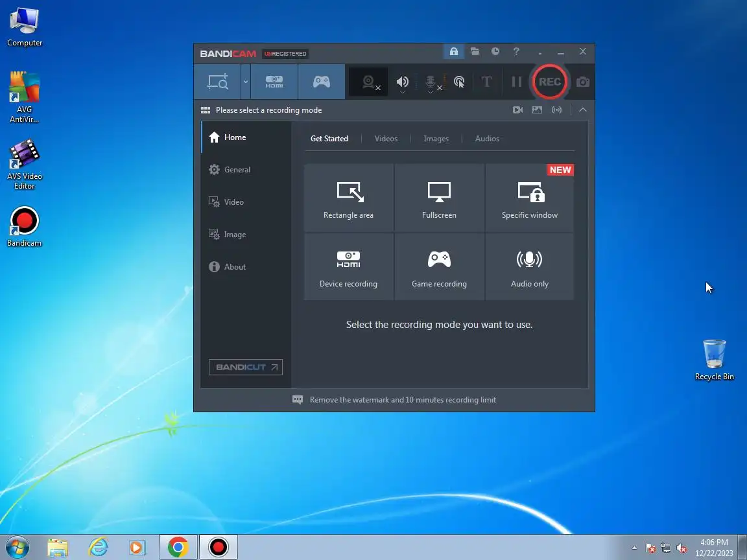
Task: Open help with the question mark icon
Action: pyautogui.click(x=516, y=51)
